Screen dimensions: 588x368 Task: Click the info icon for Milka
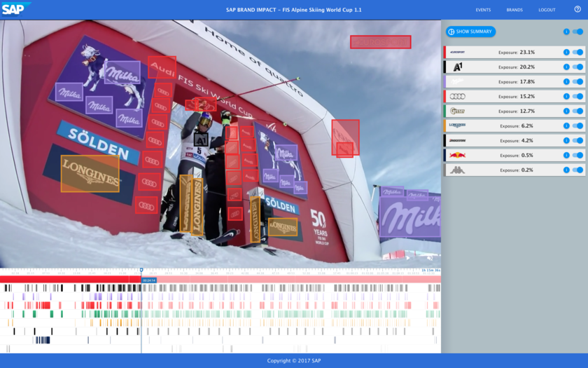(x=566, y=81)
